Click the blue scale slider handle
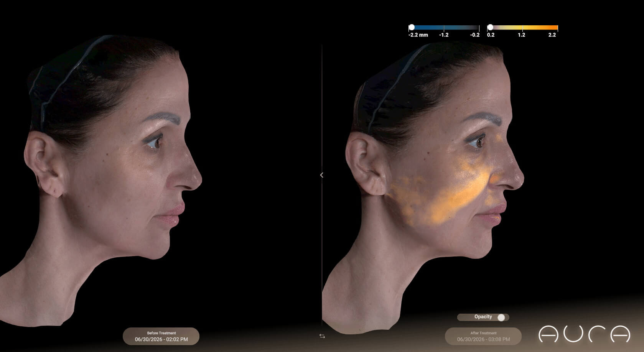Image resolution: width=644 pixels, height=352 pixels. click(x=412, y=27)
